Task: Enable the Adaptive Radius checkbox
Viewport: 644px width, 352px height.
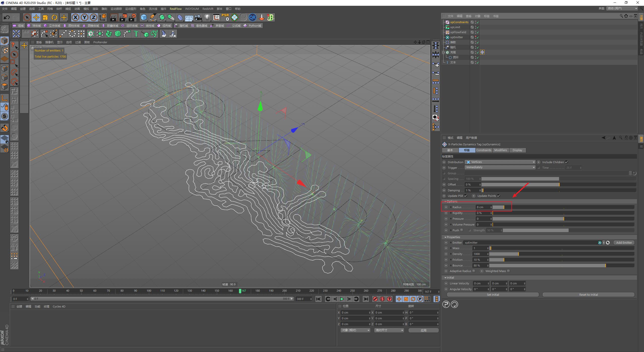Action: 474,271
